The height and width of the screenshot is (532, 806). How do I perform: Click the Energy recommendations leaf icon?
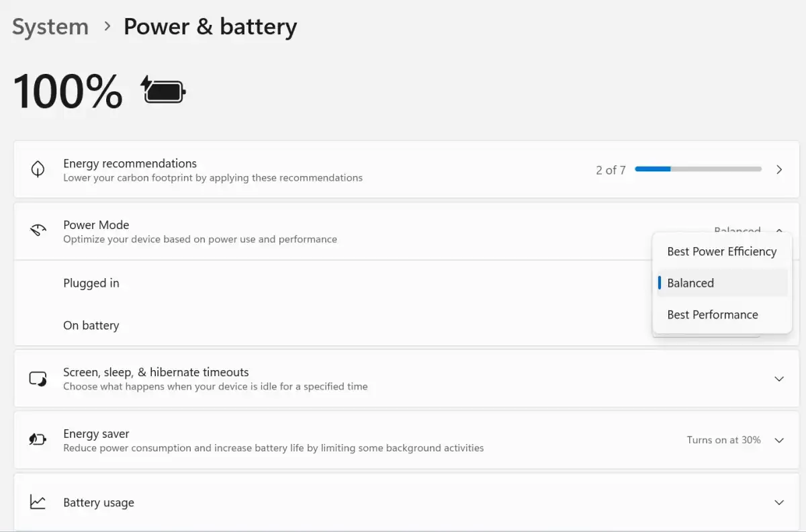pyautogui.click(x=38, y=169)
